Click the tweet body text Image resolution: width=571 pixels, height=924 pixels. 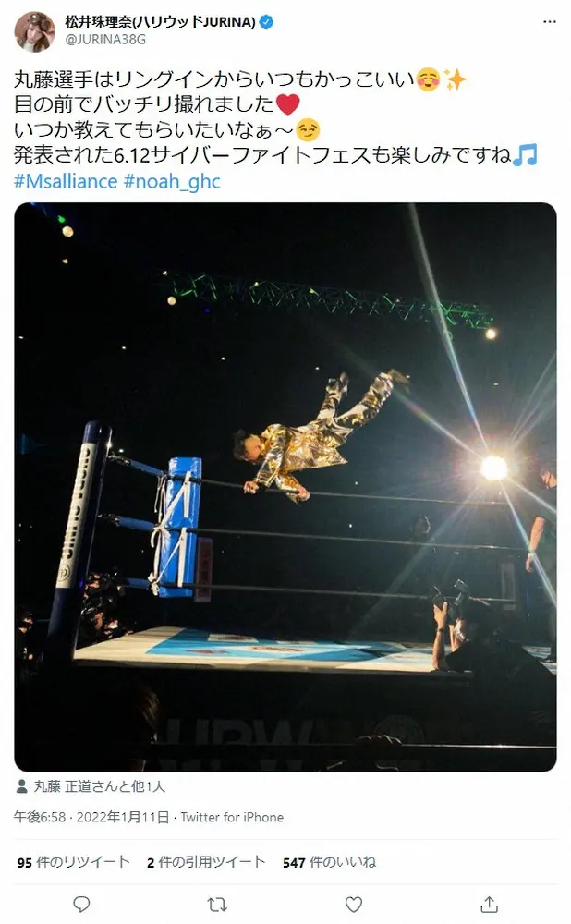pos(275,116)
